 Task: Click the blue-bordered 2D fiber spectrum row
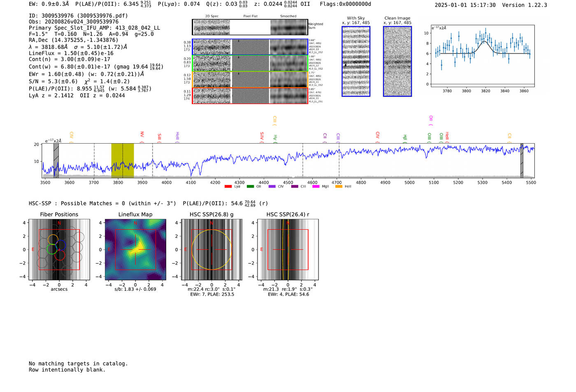[x=250, y=47]
